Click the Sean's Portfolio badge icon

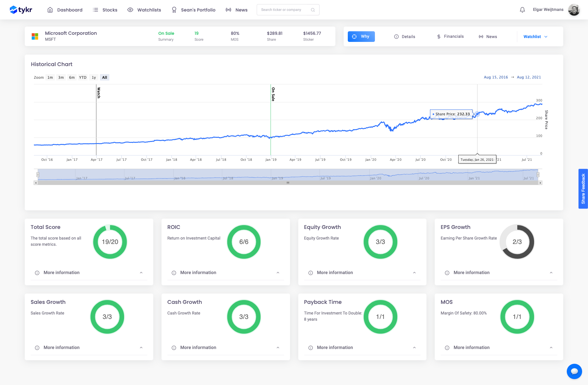(174, 9)
